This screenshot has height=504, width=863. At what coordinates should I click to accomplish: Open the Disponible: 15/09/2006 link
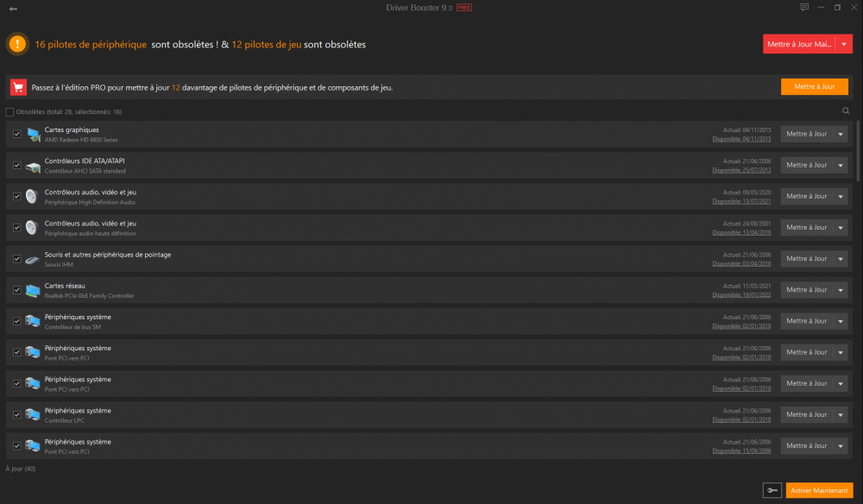pyautogui.click(x=741, y=451)
